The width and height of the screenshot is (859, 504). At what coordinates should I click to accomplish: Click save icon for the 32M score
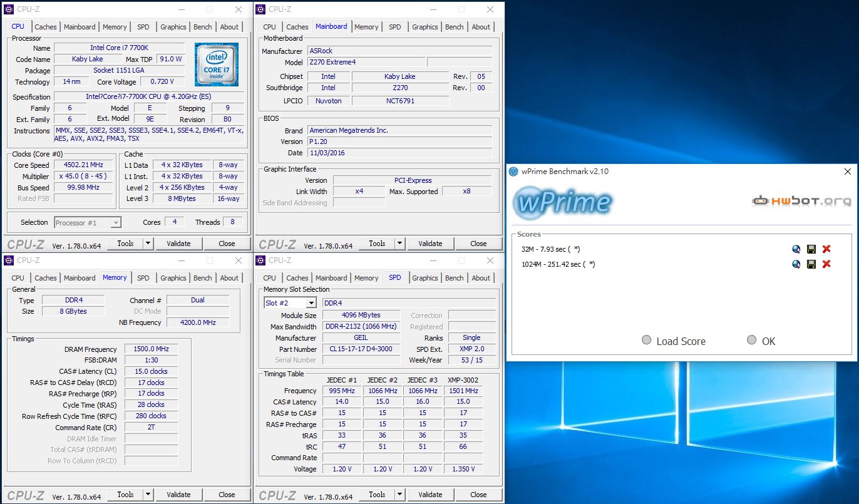(x=811, y=249)
